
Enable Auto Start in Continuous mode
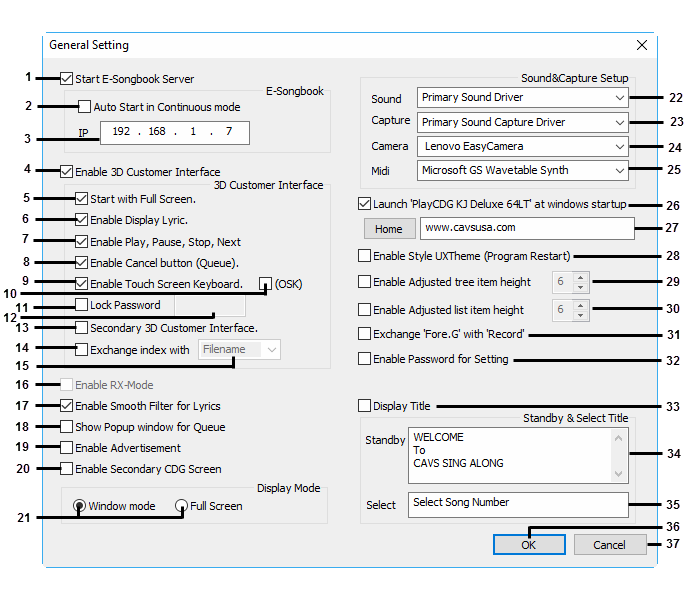click(85, 107)
